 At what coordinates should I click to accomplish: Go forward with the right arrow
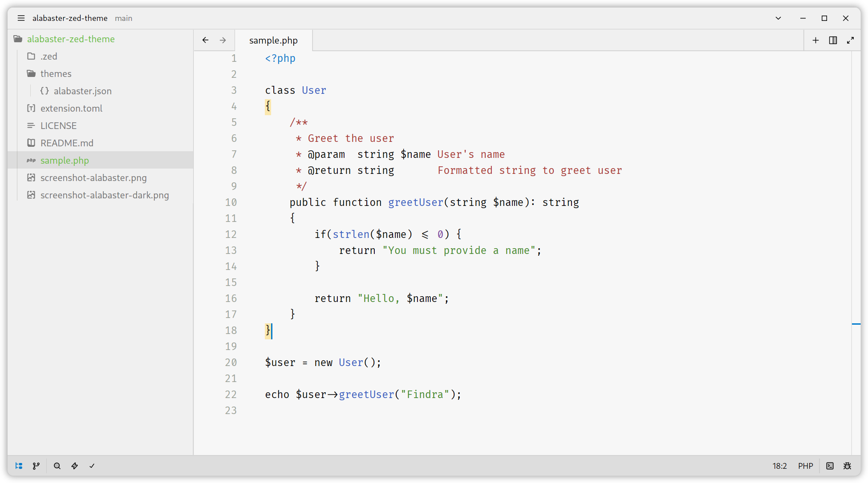[x=223, y=40]
